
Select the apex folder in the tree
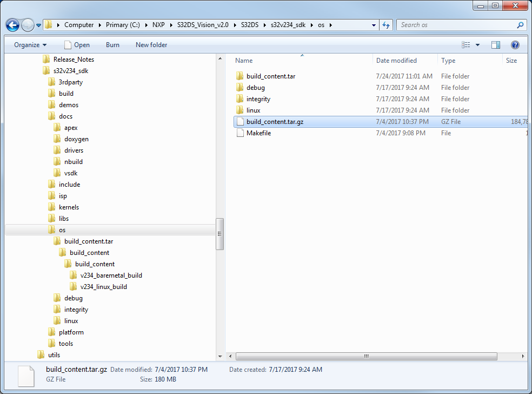point(71,128)
